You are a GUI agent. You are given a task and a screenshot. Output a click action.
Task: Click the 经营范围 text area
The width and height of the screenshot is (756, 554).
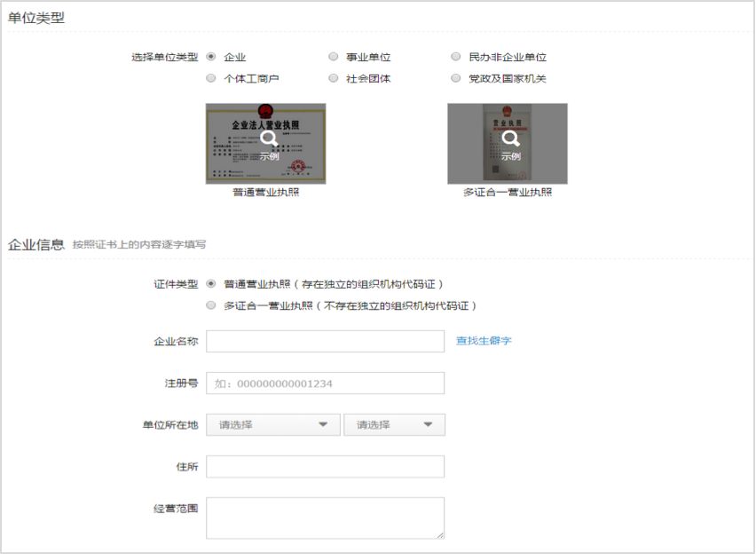325,518
